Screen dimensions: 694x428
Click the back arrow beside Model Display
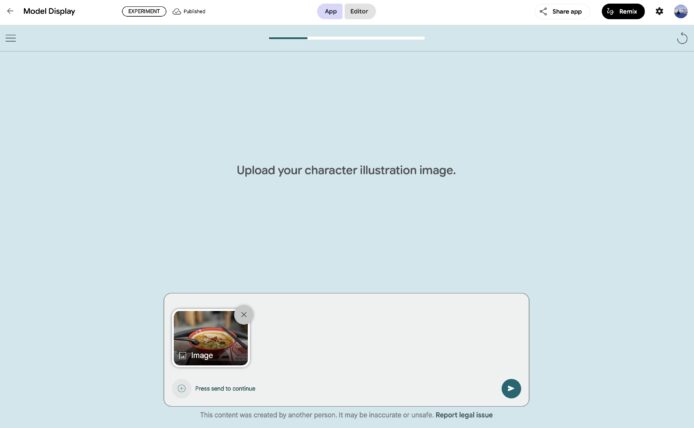coord(10,11)
